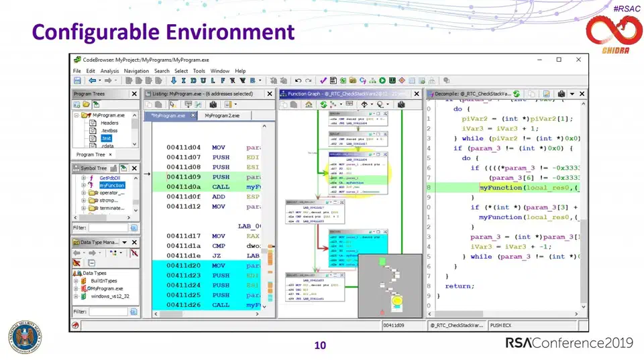
Task: Toggle navigation icon in Symbol Tree header
Action: (123, 168)
